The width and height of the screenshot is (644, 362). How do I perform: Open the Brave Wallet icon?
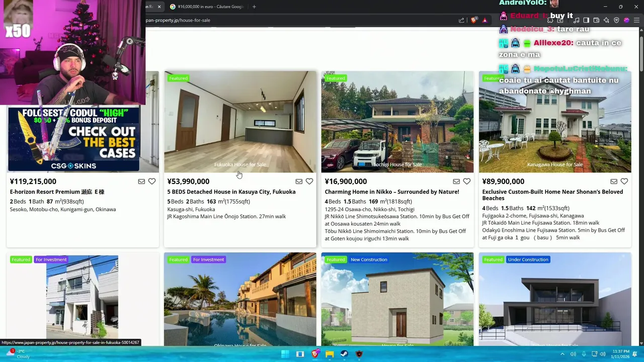pos(596,20)
